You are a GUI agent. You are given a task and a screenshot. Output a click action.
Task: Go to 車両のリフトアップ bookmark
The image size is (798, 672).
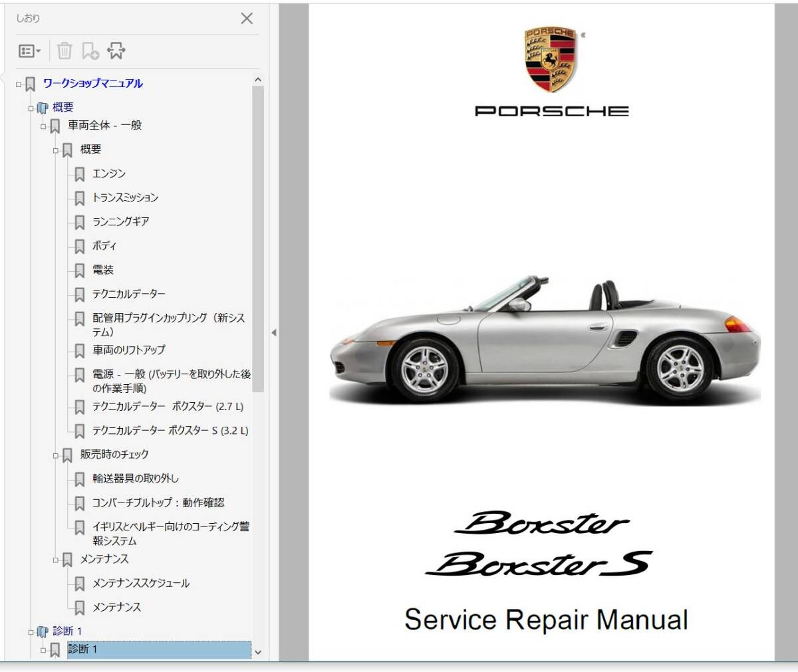129,350
